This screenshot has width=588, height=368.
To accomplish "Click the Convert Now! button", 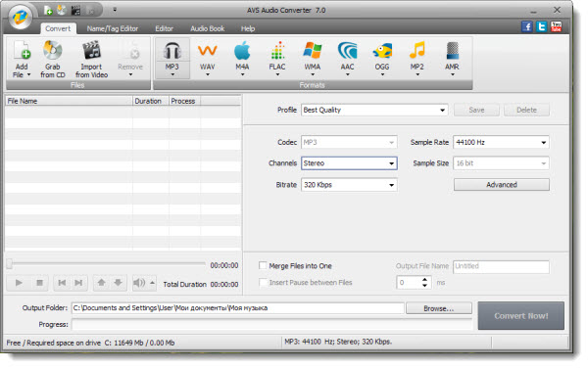I will click(521, 316).
